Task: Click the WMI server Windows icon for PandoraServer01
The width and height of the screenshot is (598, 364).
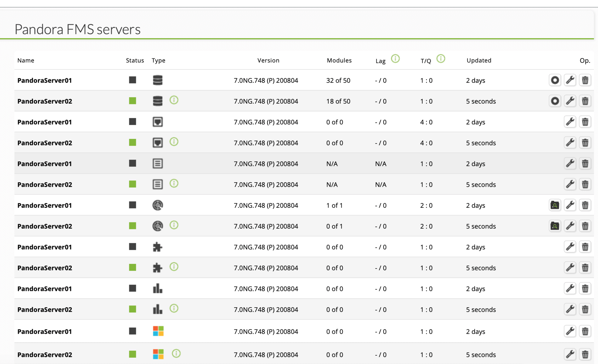Action: pyautogui.click(x=158, y=331)
